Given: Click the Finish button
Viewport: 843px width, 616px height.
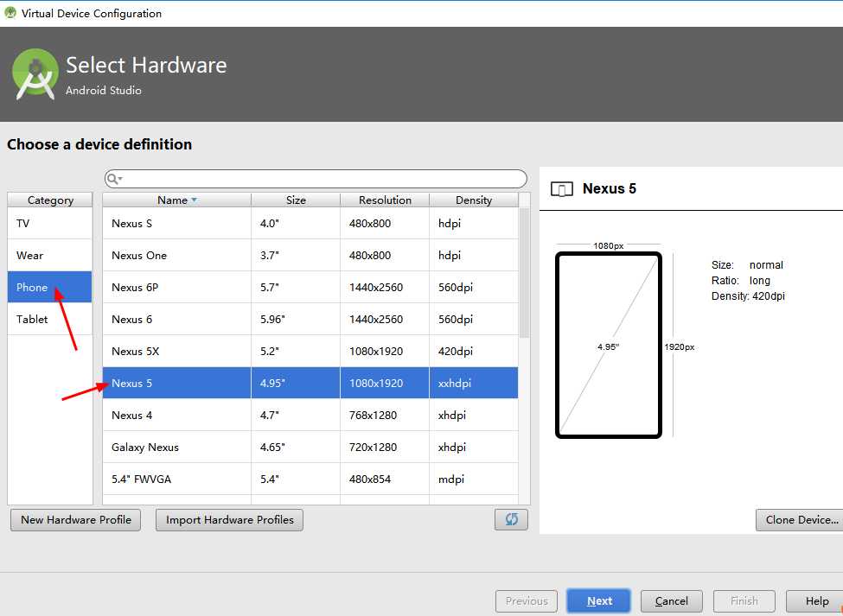Looking at the screenshot, I should pyautogui.click(x=744, y=601).
